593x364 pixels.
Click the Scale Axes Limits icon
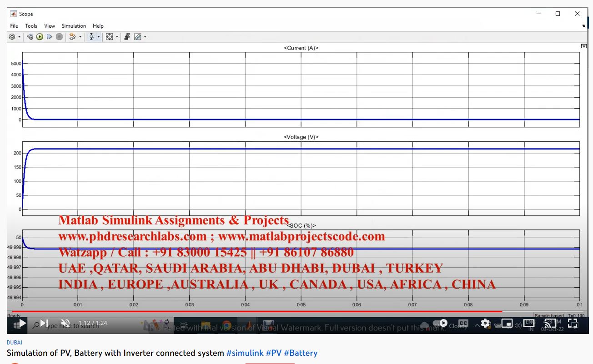point(110,37)
